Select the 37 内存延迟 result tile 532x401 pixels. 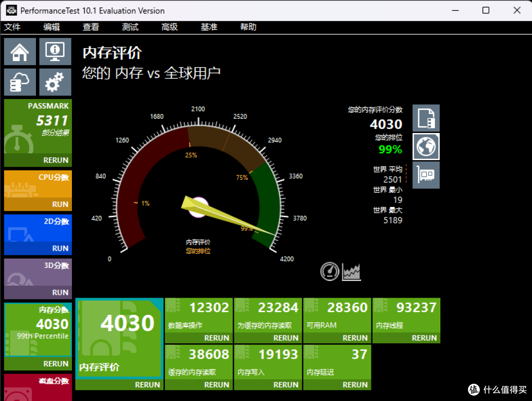point(337,362)
